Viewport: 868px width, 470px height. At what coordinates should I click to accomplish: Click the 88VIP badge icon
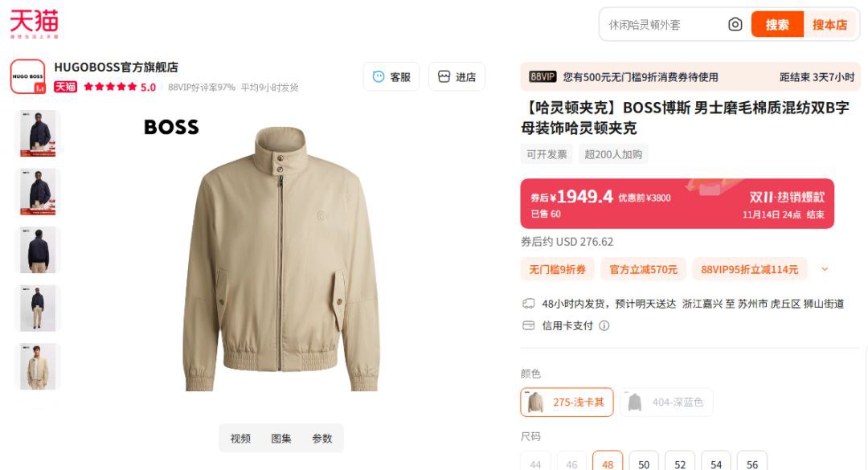(x=542, y=77)
